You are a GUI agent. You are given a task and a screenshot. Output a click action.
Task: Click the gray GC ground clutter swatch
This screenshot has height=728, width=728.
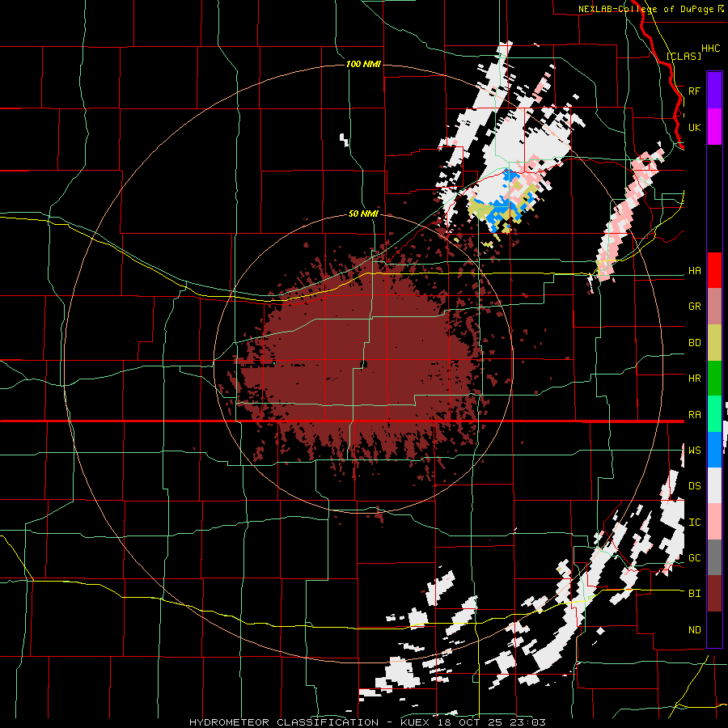click(x=714, y=557)
